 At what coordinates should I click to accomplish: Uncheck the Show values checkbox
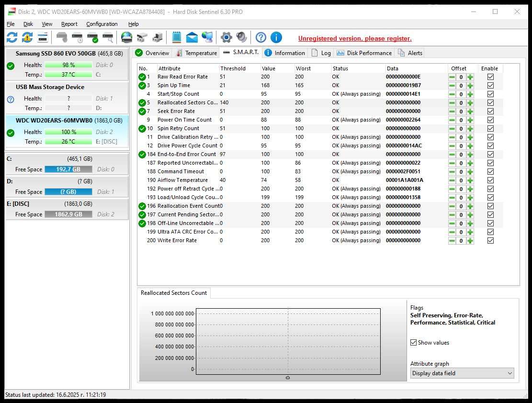tap(413, 343)
